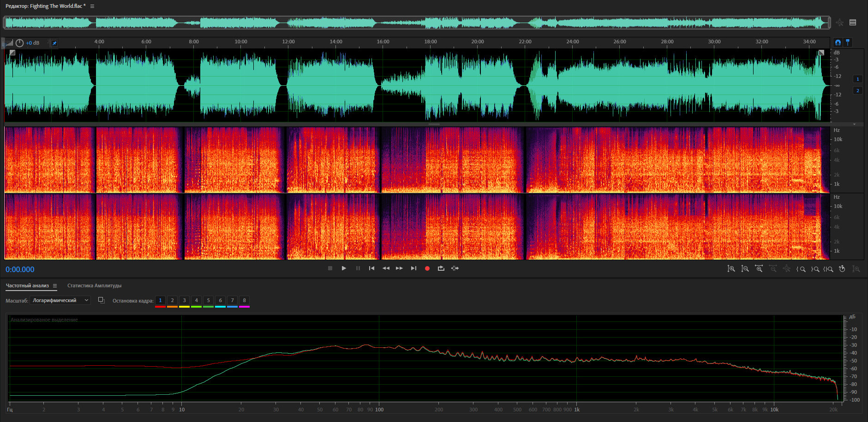
Task: Switch to Статистика Амплитуды tab
Action: pyautogui.click(x=95, y=285)
